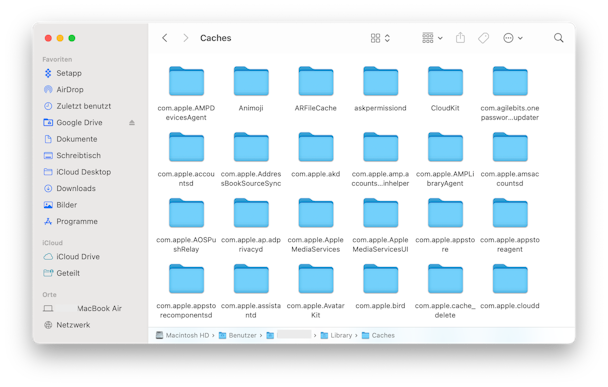Go back with the left chevron
608x387 pixels.
click(x=165, y=38)
